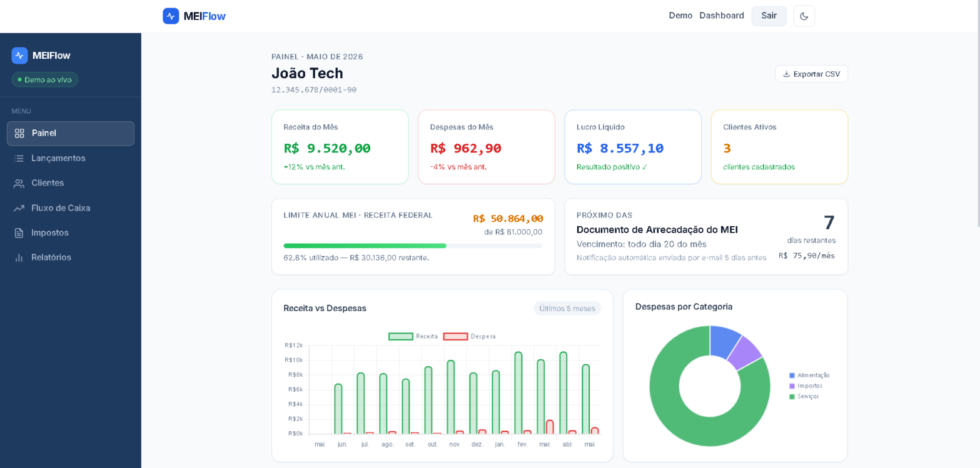The image size is (980, 468).
Task: Click the R$ 962,90 expenses value
Action: 465,149
